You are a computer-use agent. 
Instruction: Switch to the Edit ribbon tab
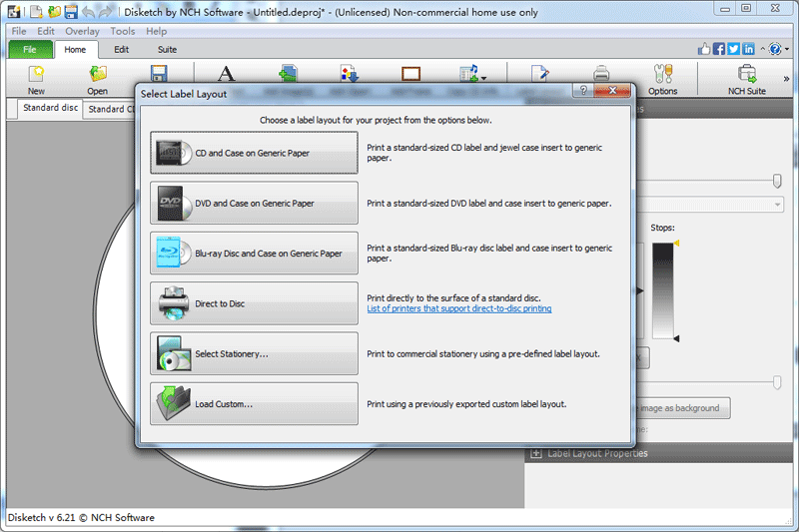point(121,49)
